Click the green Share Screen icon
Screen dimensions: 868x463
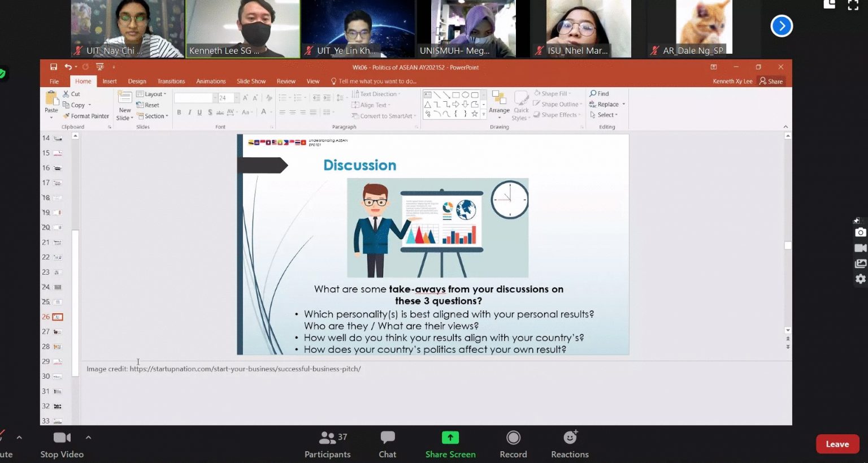(x=450, y=438)
